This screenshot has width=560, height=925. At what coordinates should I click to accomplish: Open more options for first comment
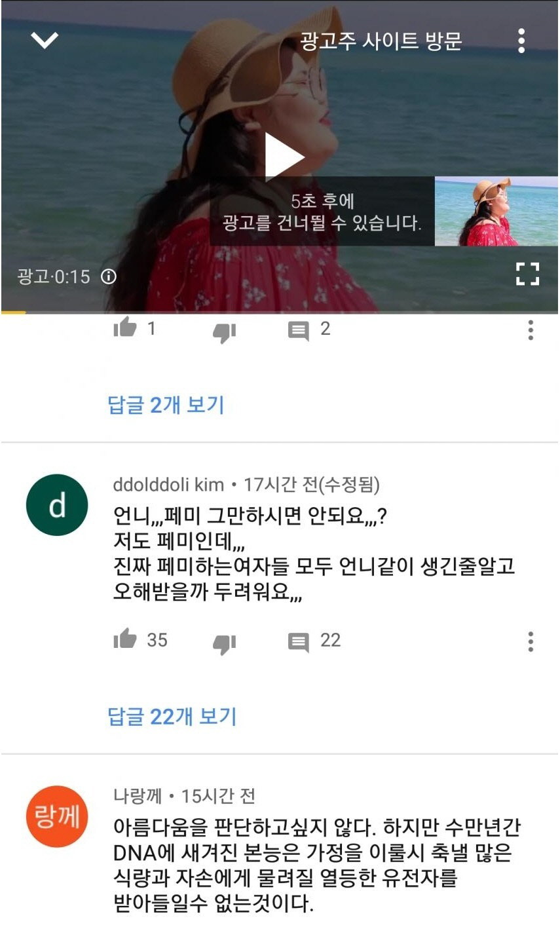coord(531,330)
